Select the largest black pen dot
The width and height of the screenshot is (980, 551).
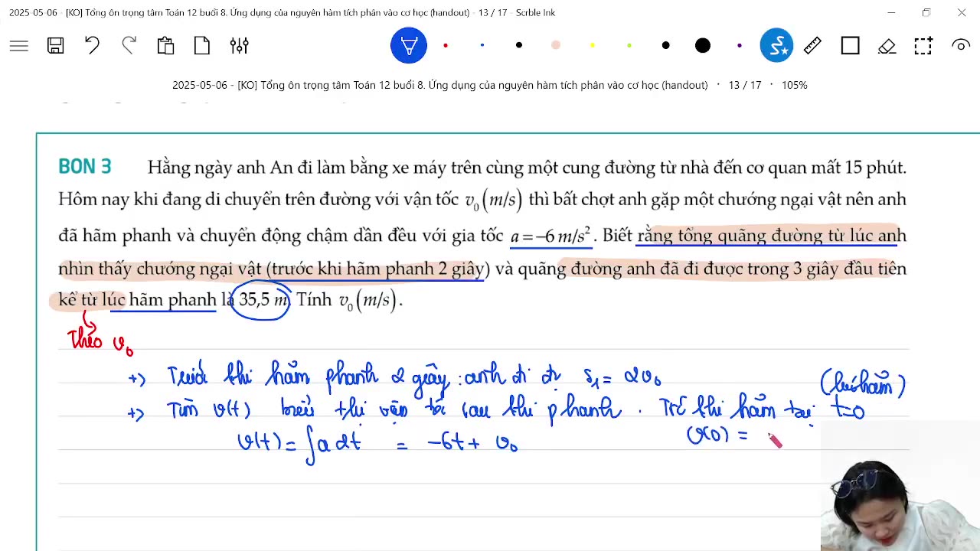click(x=703, y=46)
